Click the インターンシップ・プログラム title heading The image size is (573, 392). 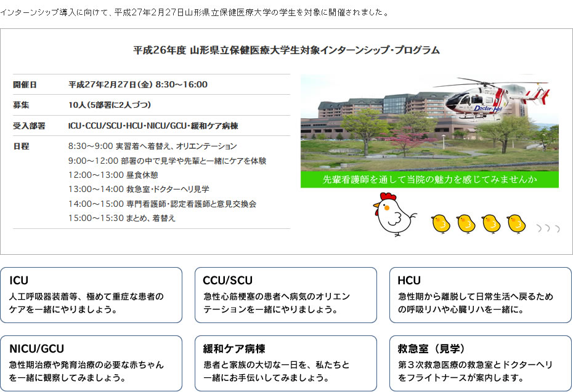286,52
